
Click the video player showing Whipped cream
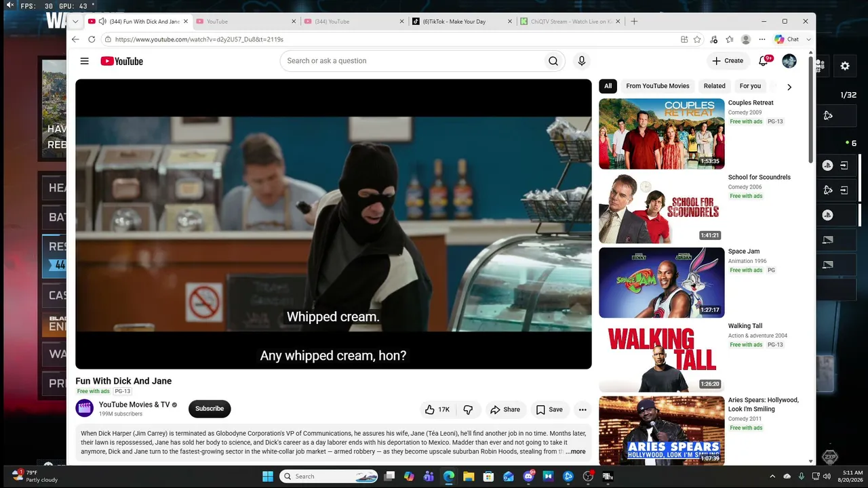pyautogui.click(x=334, y=224)
